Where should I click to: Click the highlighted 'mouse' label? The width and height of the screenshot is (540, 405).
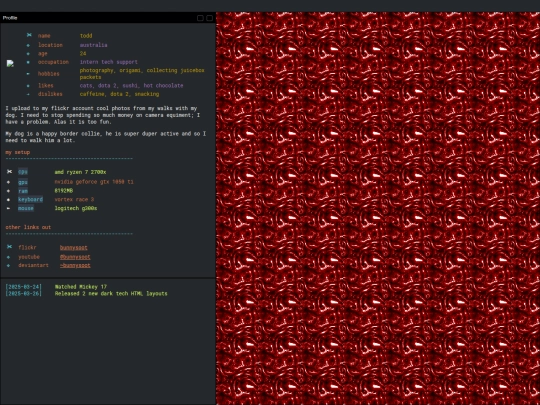pos(26,208)
